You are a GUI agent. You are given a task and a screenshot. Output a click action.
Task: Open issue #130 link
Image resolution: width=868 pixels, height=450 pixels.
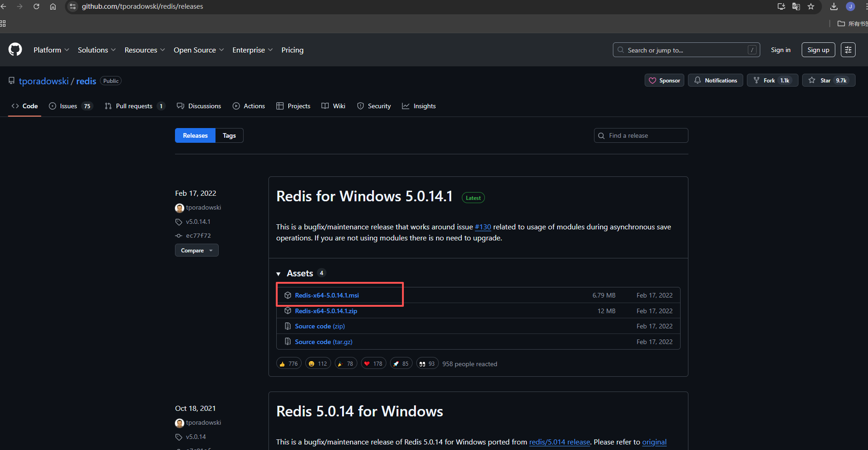click(x=483, y=227)
